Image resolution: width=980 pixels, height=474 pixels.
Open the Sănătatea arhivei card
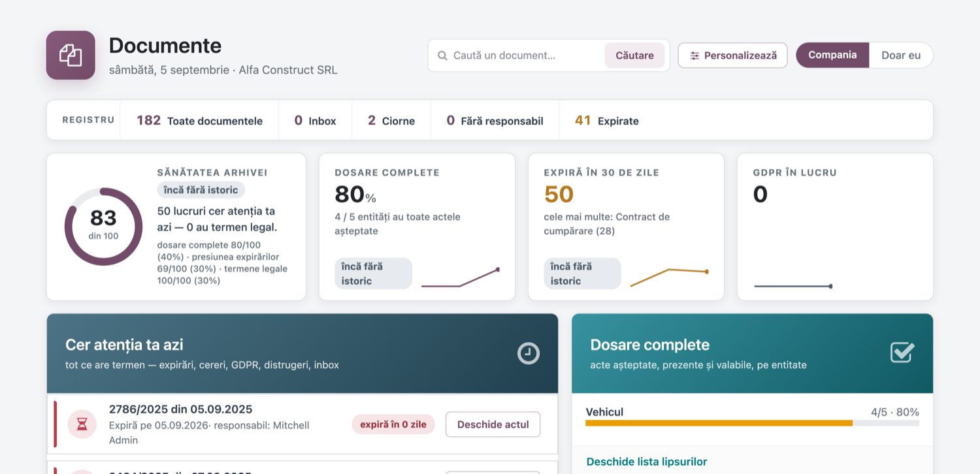(176, 227)
